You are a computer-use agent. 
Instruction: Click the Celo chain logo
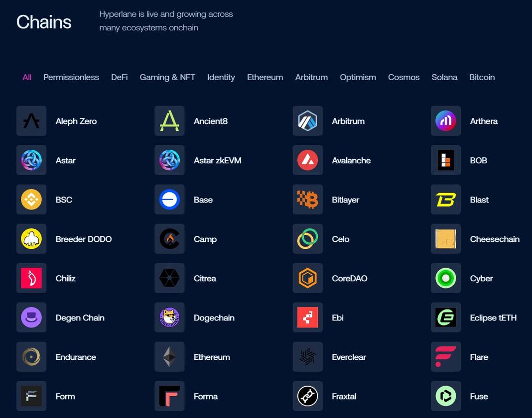click(307, 239)
